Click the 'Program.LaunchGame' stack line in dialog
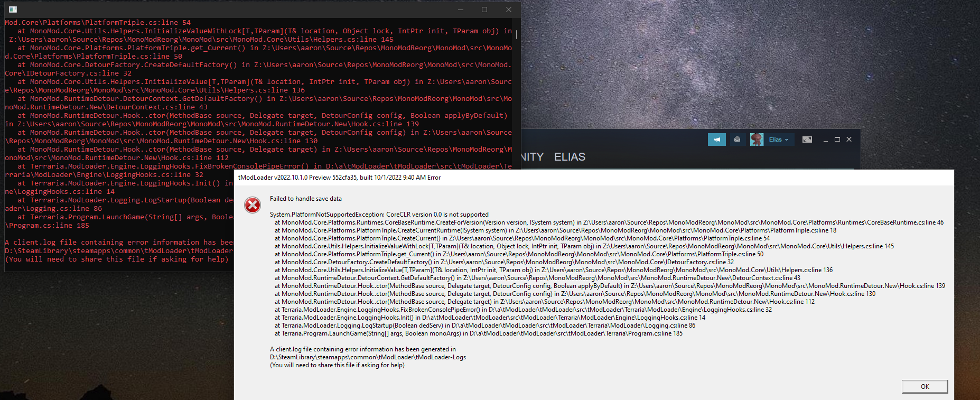This screenshot has width=980, height=400. (479, 333)
